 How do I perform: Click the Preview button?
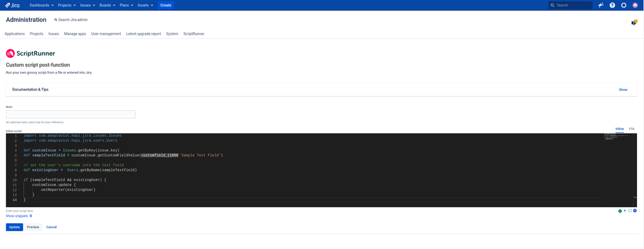pos(33,227)
